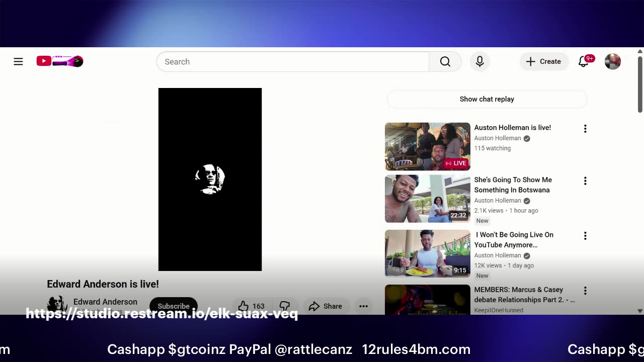Viewport: 644px width, 362px height.
Task: Open options for MEMBERS Marcus & Casey video
Action: tap(585, 291)
